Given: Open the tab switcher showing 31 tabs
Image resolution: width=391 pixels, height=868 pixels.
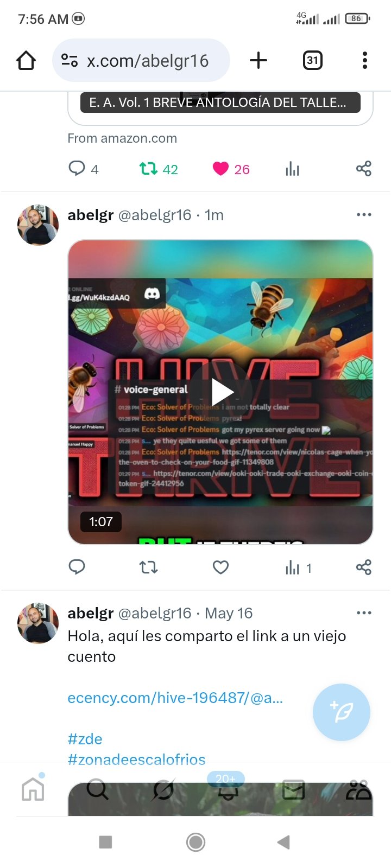Looking at the screenshot, I should (312, 60).
